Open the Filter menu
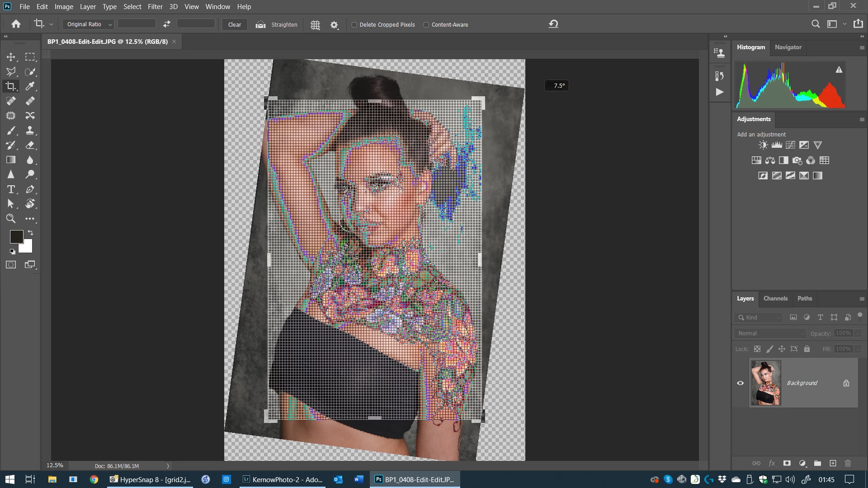The height and width of the screenshot is (488, 868). tap(155, 7)
